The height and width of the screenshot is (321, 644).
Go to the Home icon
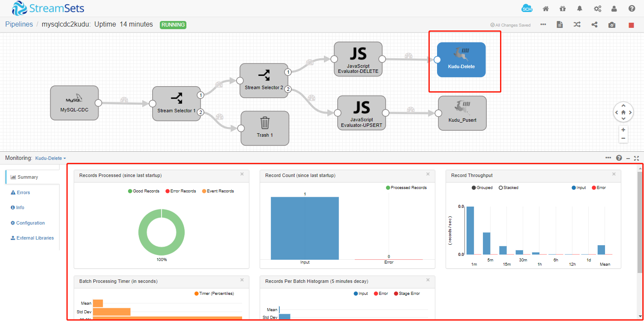pyautogui.click(x=546, y=9)
